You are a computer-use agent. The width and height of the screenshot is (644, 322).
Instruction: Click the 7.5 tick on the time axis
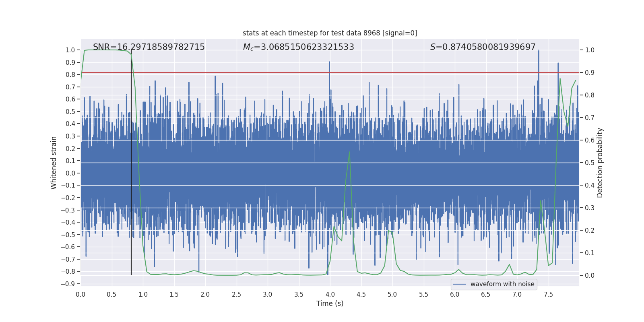(x=548, y=294)
